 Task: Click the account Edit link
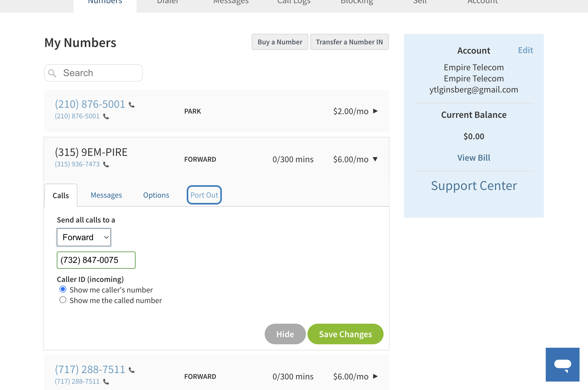[525, 50]
